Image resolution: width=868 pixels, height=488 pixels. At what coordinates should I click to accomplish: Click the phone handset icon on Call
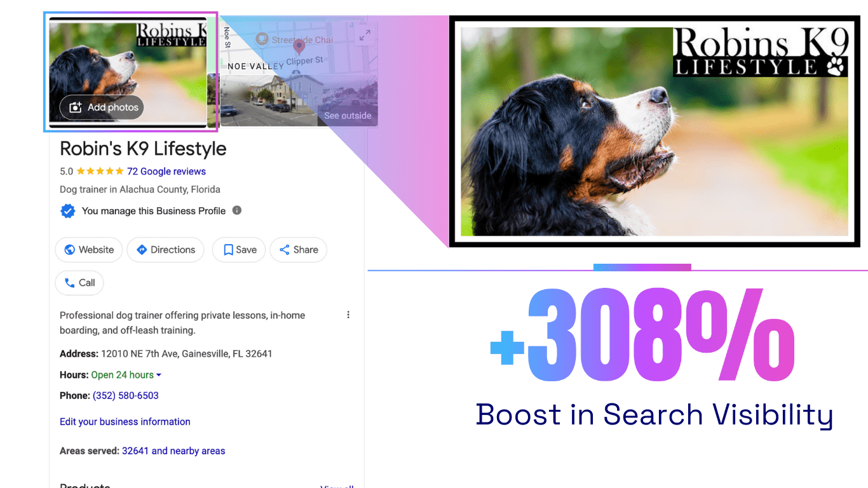(70, 283)
